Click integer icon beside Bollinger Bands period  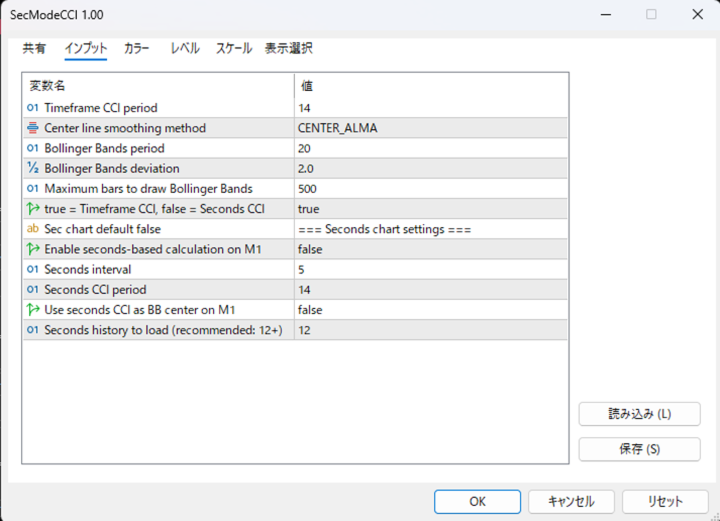tap(33, 148)
